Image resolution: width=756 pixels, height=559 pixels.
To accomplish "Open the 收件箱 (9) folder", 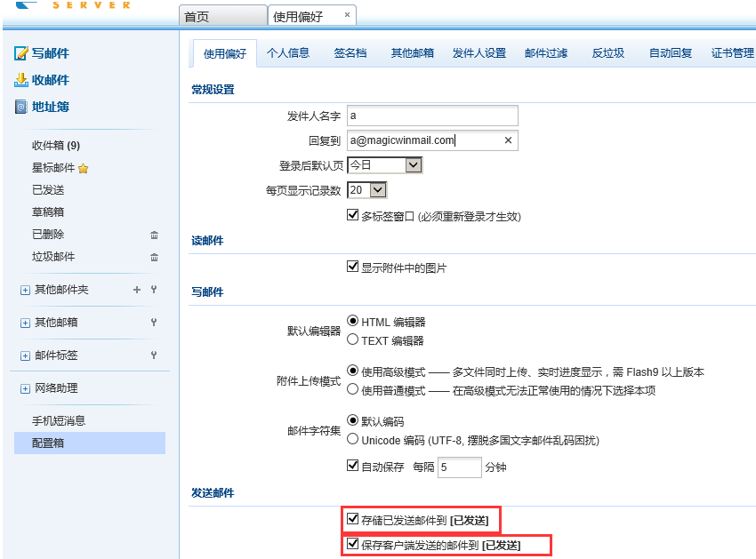I will [x=55, y=146].
